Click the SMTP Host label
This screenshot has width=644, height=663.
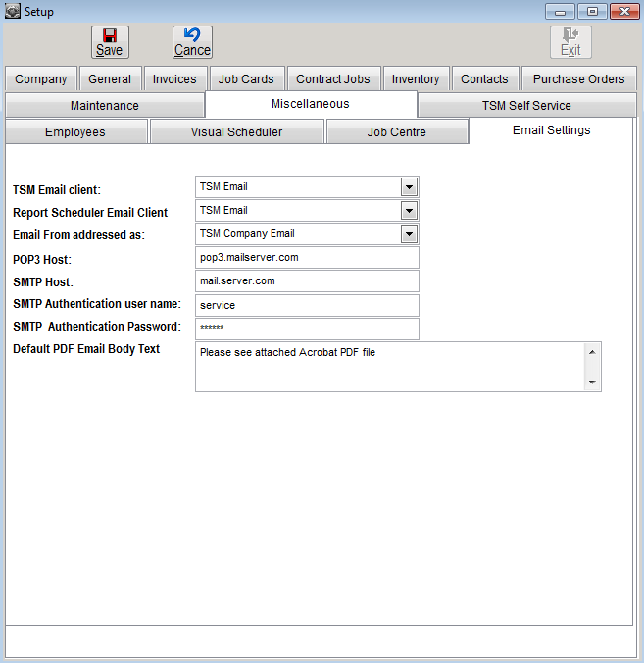click(x=43, y=282)
